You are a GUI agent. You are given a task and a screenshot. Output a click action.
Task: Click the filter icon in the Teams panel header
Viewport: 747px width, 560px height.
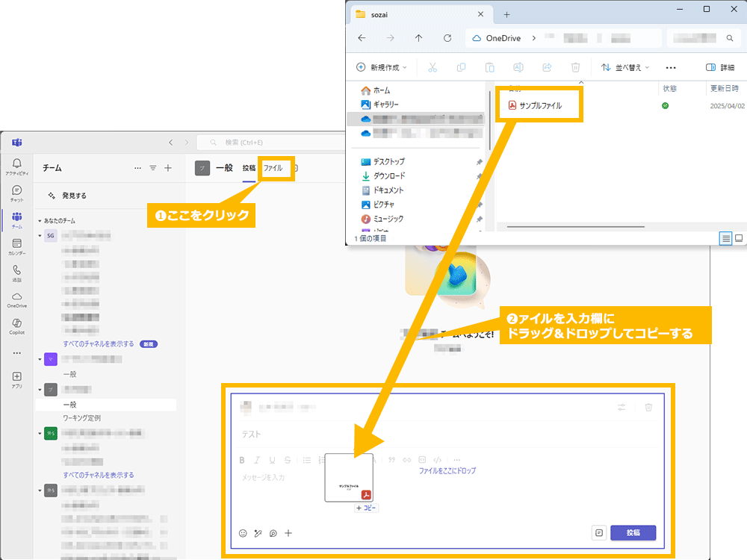(x=153, y=168)
